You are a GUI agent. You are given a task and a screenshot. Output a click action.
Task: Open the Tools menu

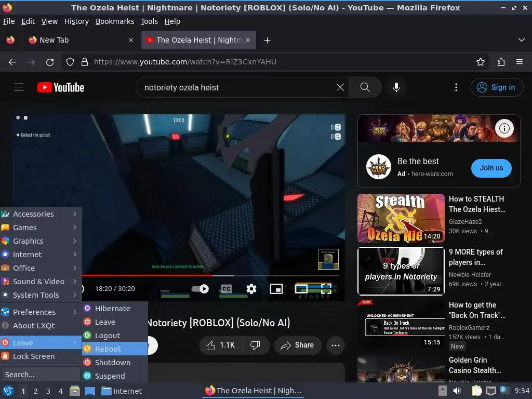149,21
